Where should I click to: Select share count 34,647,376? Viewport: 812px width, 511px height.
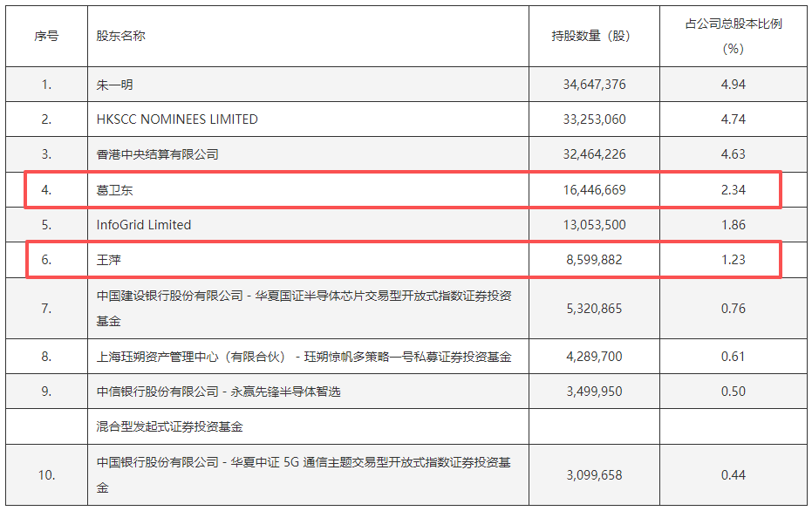click(594, 85)
